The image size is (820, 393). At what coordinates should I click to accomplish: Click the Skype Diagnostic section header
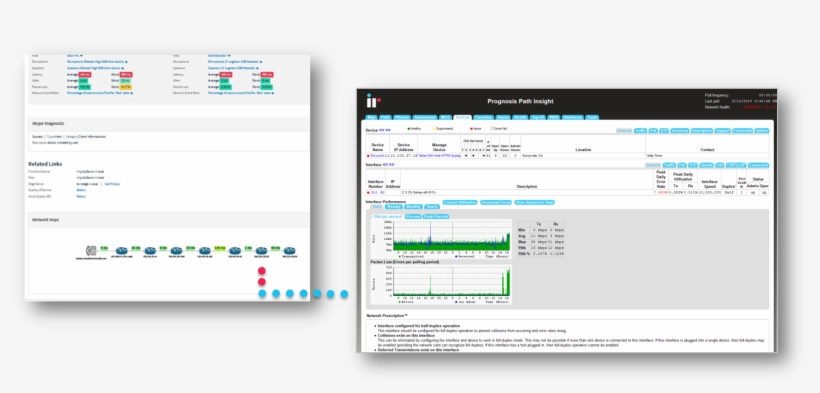click(169, 123)
